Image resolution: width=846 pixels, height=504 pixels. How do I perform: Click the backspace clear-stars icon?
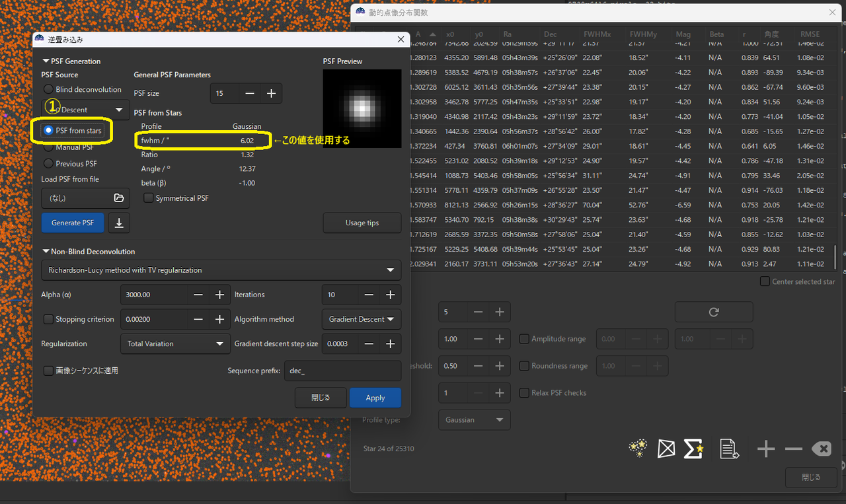(x=821, y=449)
